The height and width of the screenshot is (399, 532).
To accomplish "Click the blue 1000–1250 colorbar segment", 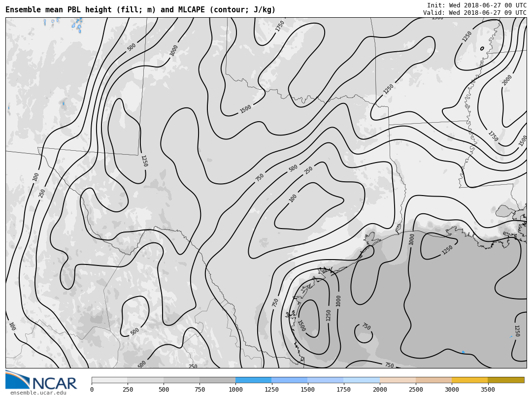I will [253, 380].
